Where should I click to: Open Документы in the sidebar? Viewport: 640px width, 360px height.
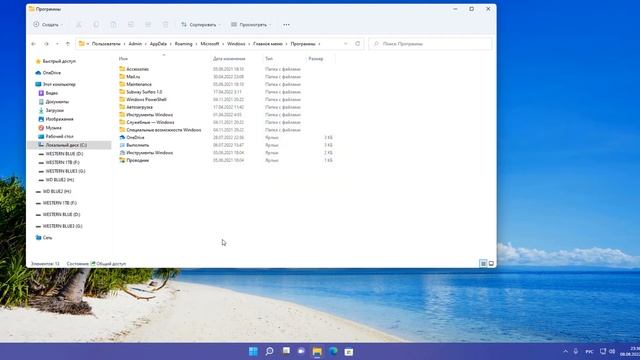pyautogui.click(x=53, y=102)
